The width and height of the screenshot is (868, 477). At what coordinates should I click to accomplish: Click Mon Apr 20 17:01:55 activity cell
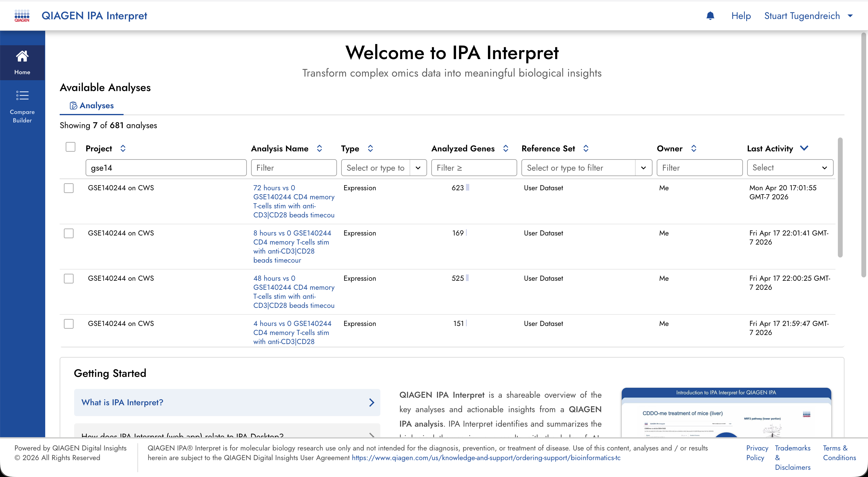(x=783, y=192)
